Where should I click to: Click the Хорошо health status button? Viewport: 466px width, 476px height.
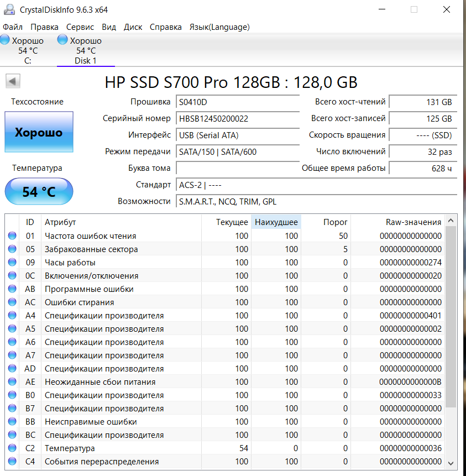39,132
